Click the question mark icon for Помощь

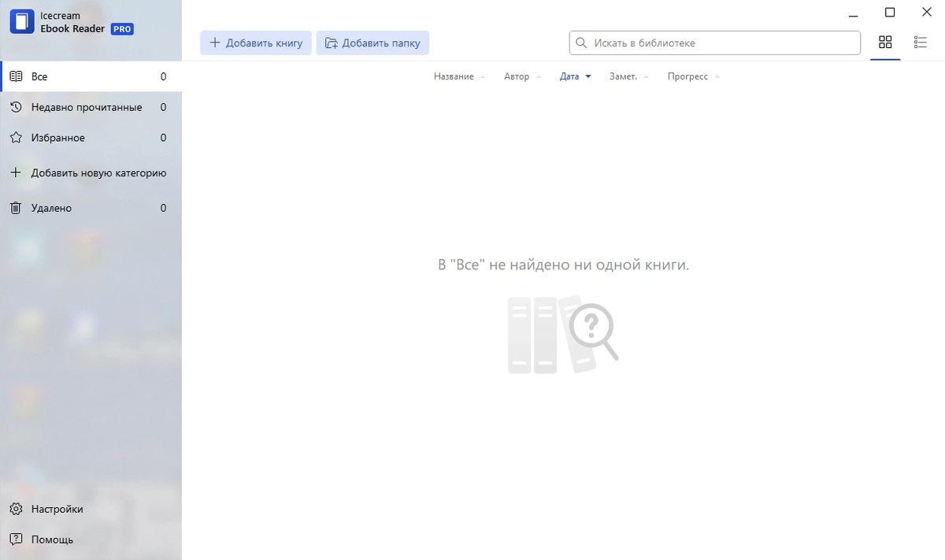[x=16, y=540]
